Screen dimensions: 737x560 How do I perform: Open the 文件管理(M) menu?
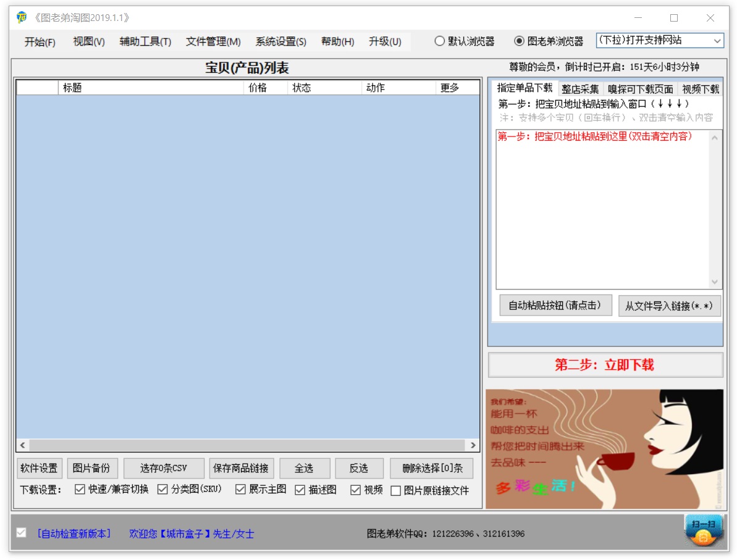coord(213,42)
